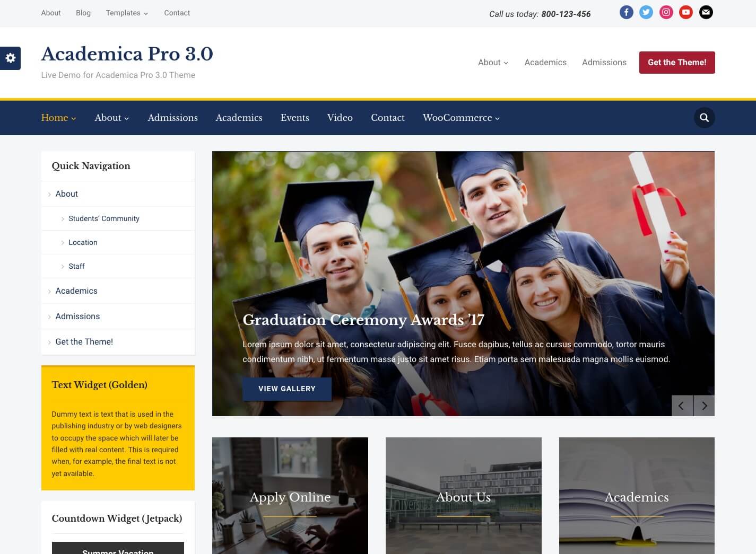Open About in Quick Navigation
This screenshot has width=756, height=554.
pos(66,194)
